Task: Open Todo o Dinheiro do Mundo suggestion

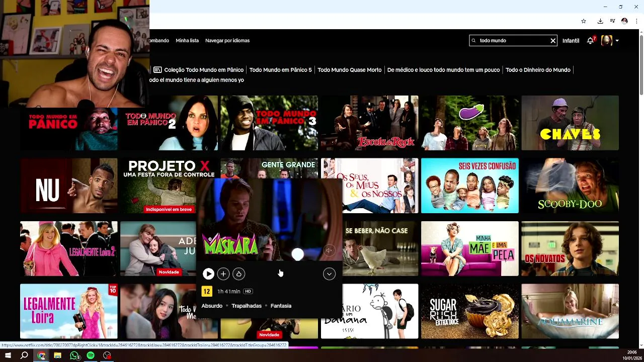Action: [538, 70]
